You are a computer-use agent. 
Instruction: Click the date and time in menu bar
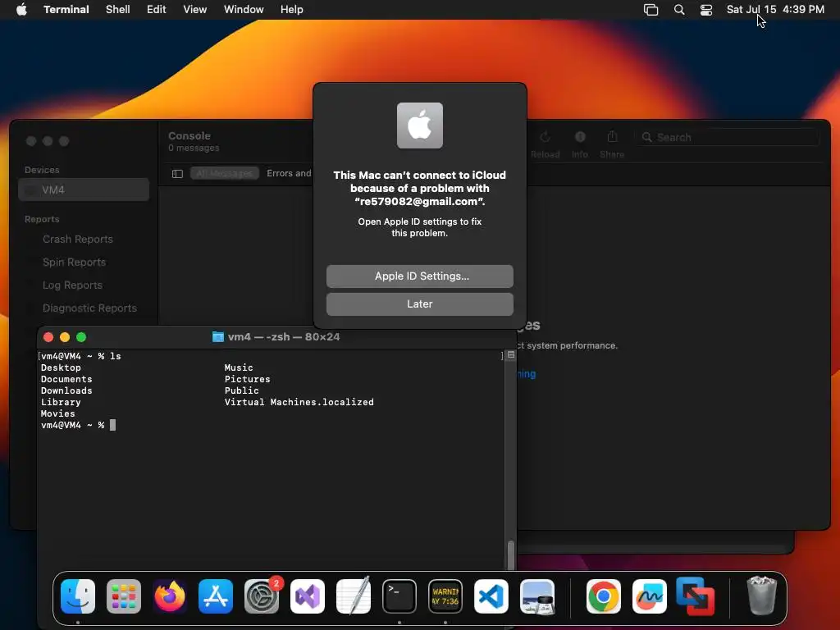pos(775,10)
